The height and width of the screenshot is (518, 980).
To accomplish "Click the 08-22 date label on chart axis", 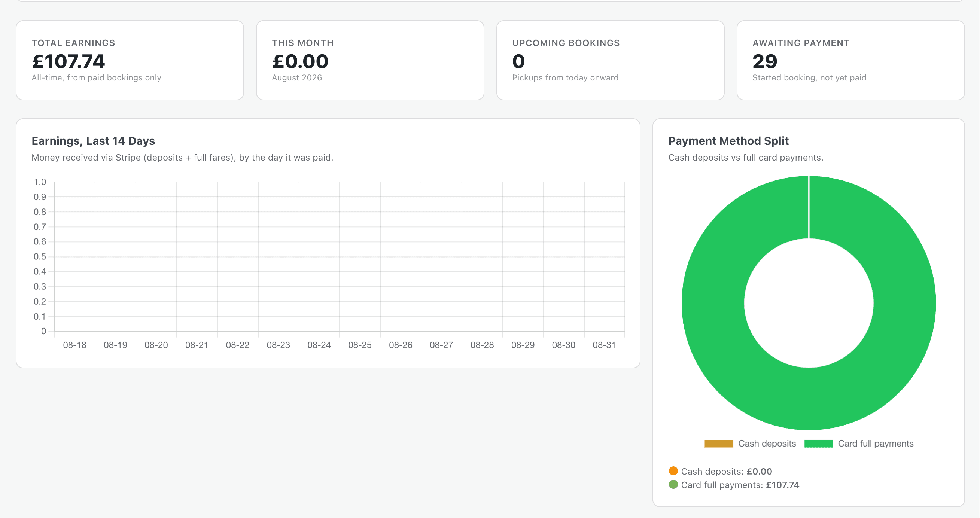I will (237, 345).
